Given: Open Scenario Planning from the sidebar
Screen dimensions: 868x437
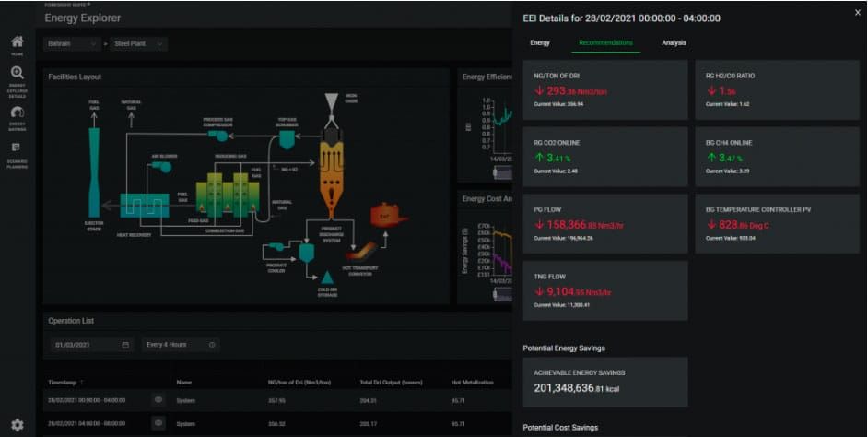Looking at the screenshot, I should coord(18,150).
